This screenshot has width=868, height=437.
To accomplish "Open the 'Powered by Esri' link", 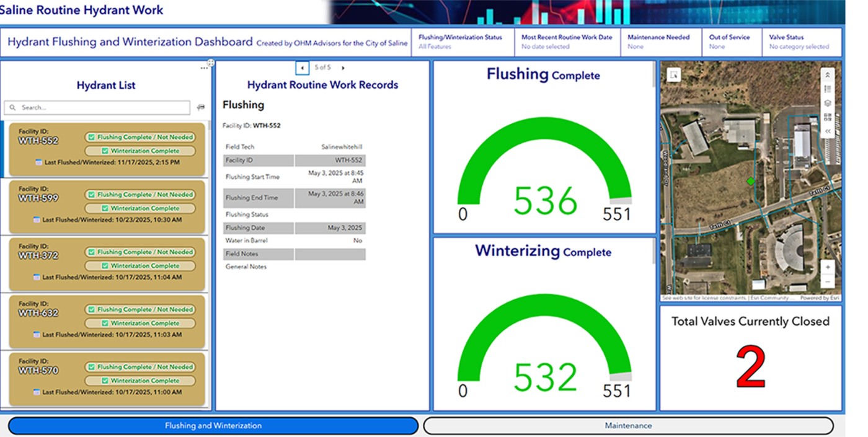I will (x=820, y=298).
